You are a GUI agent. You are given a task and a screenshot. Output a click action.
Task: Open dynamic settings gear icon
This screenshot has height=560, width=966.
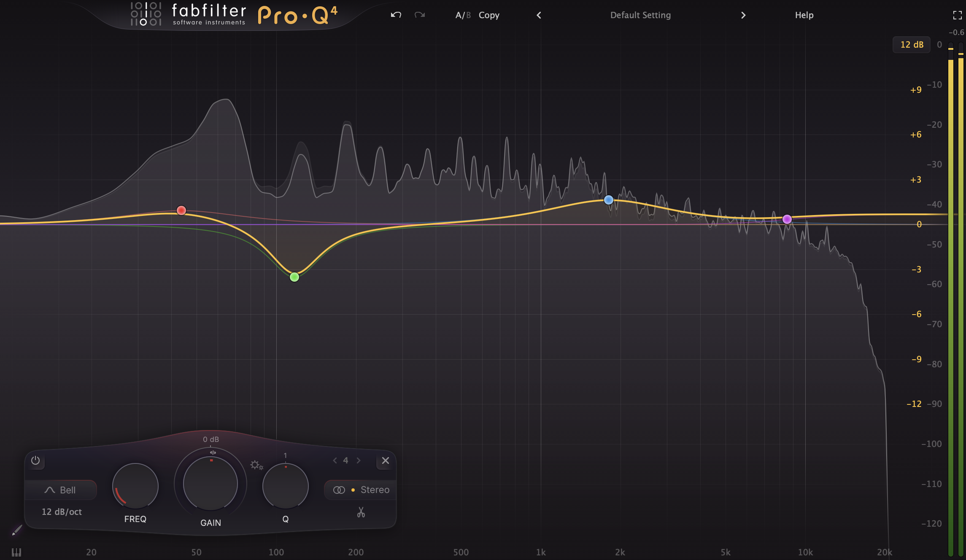point(256,465)
